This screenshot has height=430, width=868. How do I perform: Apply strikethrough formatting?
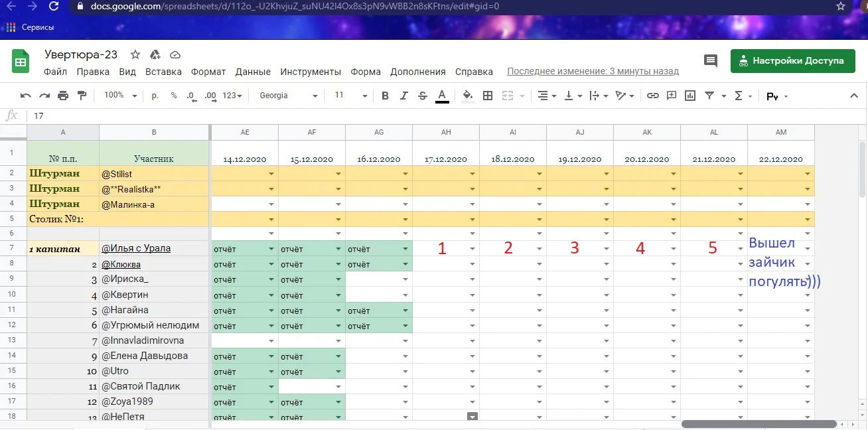pyautogui.click(x=423, y=95)
